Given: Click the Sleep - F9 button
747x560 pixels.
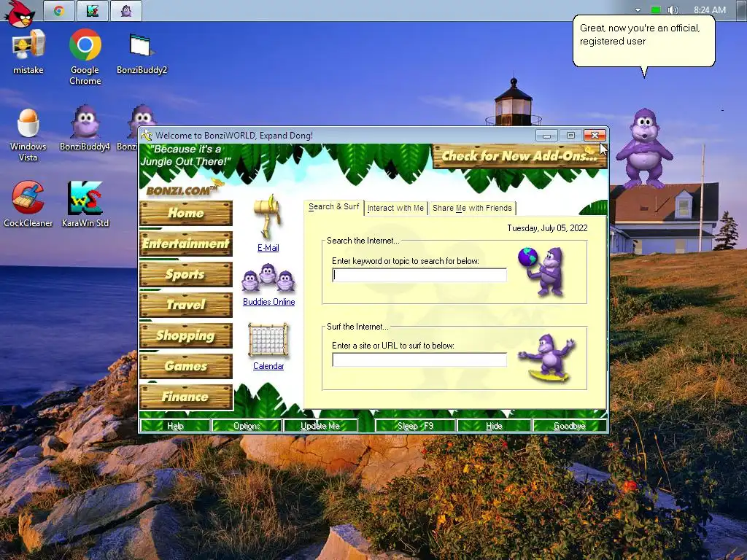Looking at the screenshot, I should point(415,426).
